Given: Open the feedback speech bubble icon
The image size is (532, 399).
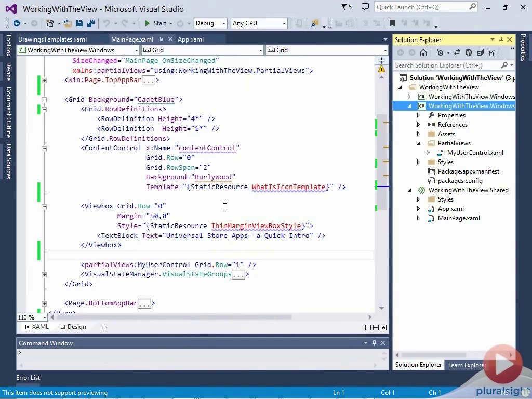Looking at the screenshot, I should point(365,7).
